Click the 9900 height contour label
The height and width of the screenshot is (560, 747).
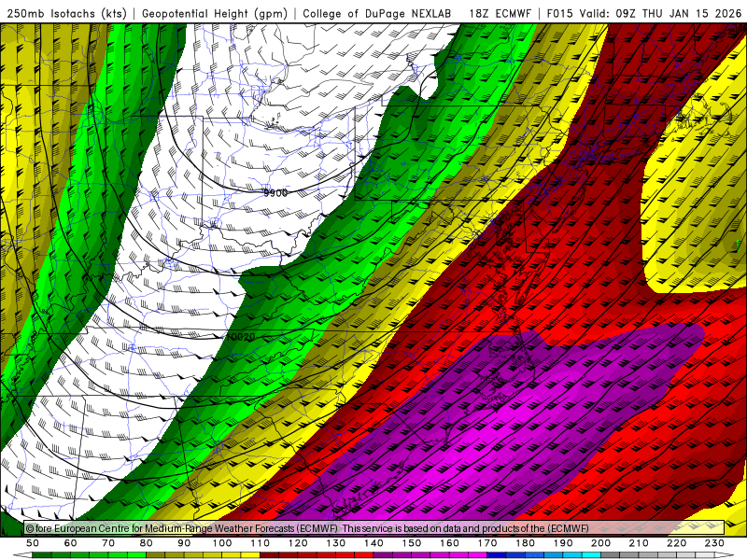(x=275, y=193)
